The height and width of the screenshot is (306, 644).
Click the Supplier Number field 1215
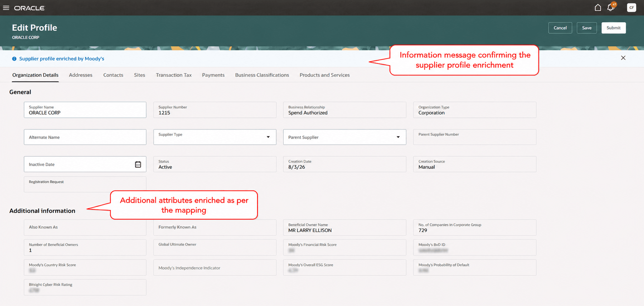215,110
